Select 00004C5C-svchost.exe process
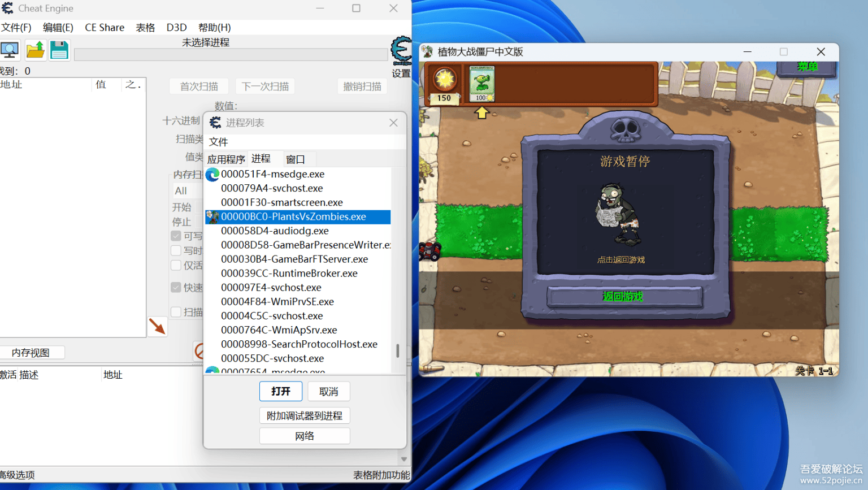This screenshot has height=490, width=868. [298, 316]
